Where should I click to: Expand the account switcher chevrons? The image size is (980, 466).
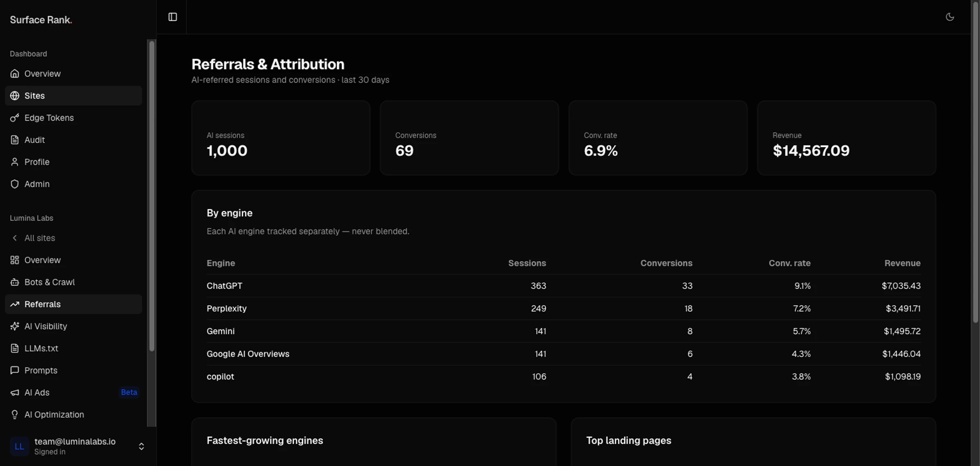pyautogui.click(x=141, y=446)
